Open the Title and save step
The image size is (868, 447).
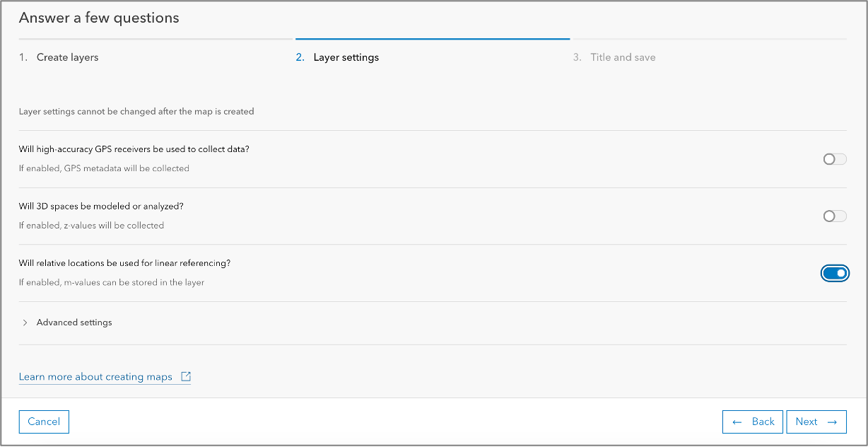coord(623,57)
